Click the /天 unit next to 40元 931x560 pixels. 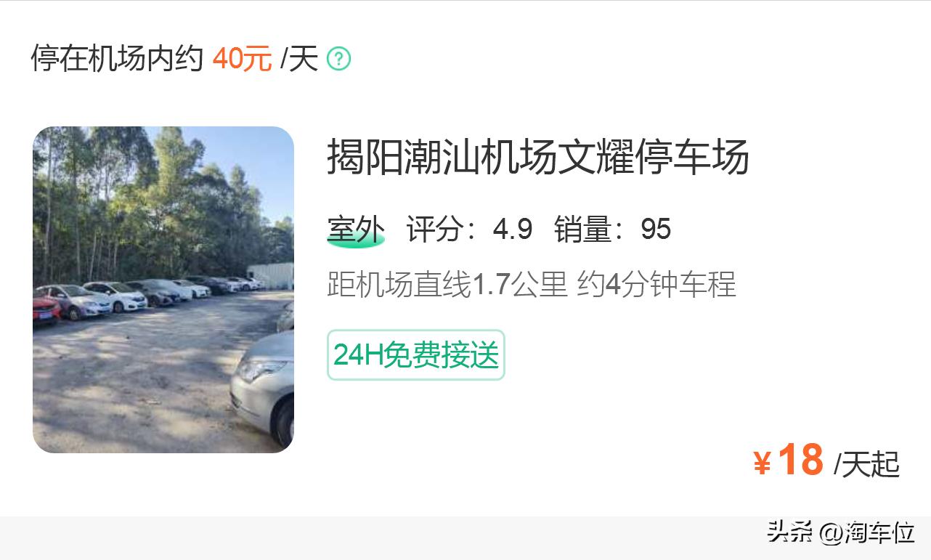(299, 59)
